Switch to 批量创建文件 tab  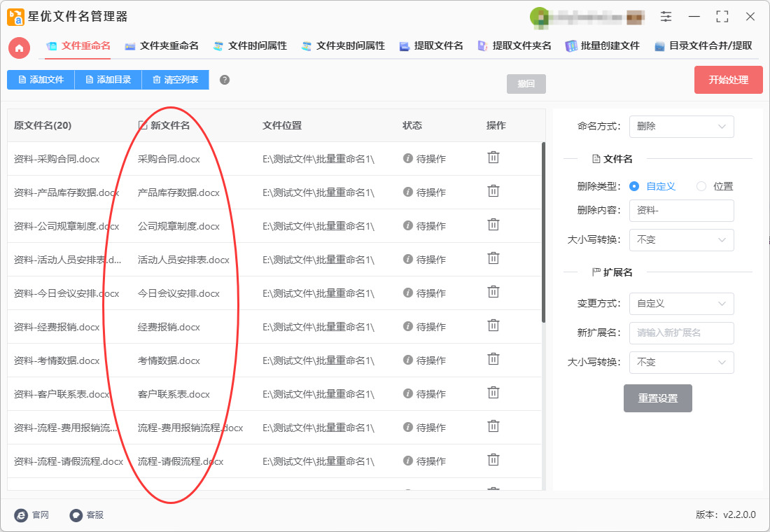click(x=603, y=46)
